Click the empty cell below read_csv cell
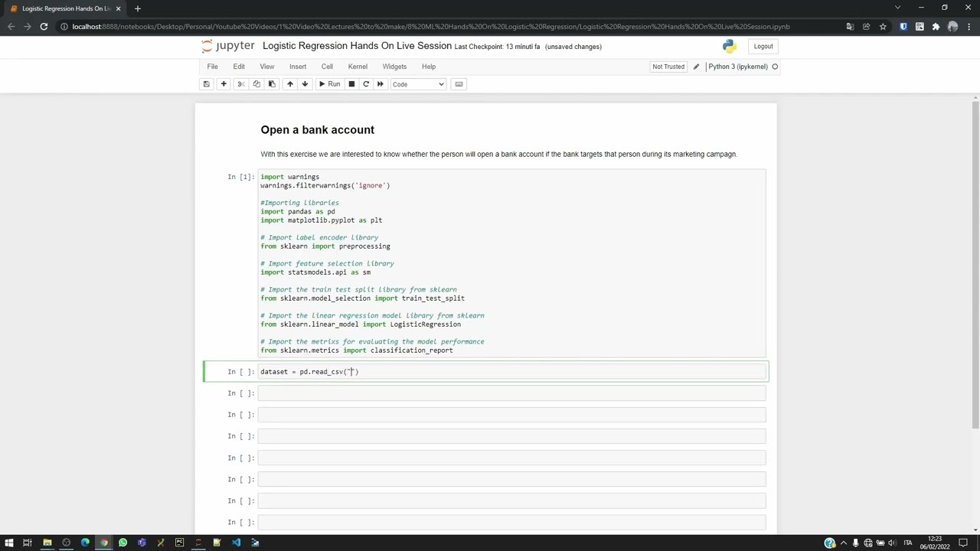980x551 pixels. click(x=511, y=393)
